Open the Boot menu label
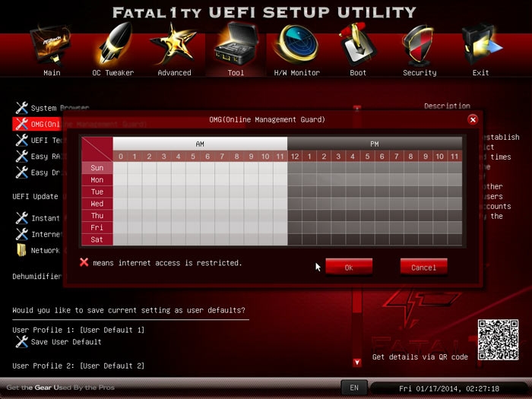 (358, 73)
